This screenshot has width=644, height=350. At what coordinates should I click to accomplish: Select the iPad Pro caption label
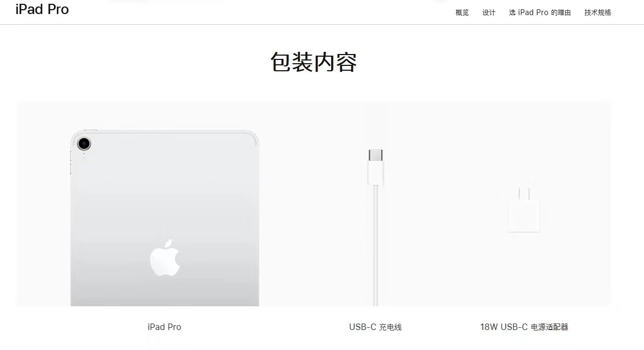coord(164,327)
